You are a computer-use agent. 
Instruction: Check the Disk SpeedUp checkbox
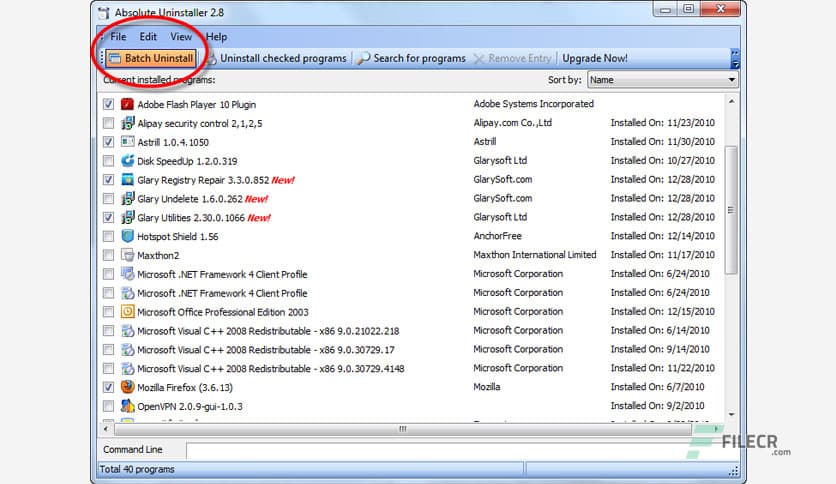coord(108,160)
